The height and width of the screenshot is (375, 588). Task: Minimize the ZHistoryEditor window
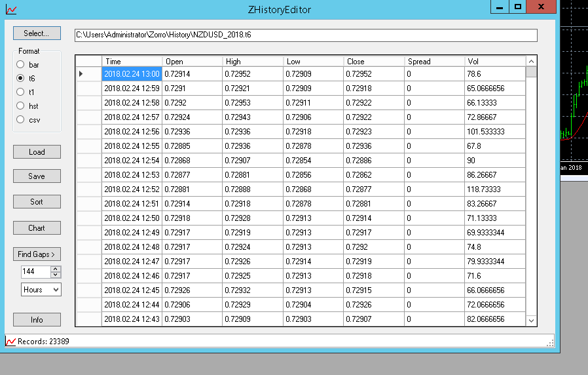point(500,7)
